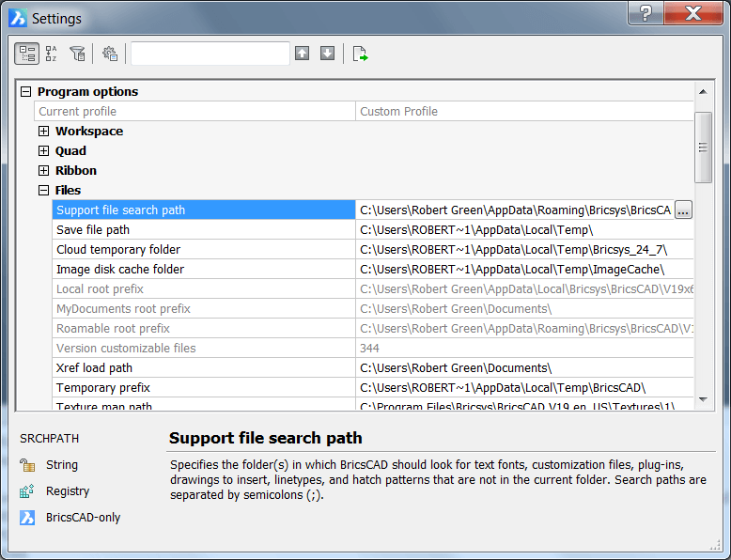731x560 pixels.
Task: Click the scrollbar down arrow
Action: tap(703, 399)
